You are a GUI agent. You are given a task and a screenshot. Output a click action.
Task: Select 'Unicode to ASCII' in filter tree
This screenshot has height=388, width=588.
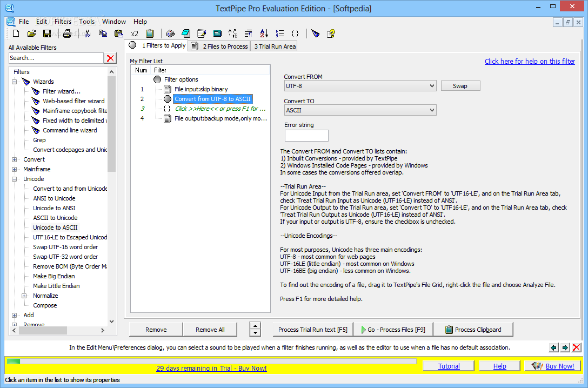click(55, 228)
